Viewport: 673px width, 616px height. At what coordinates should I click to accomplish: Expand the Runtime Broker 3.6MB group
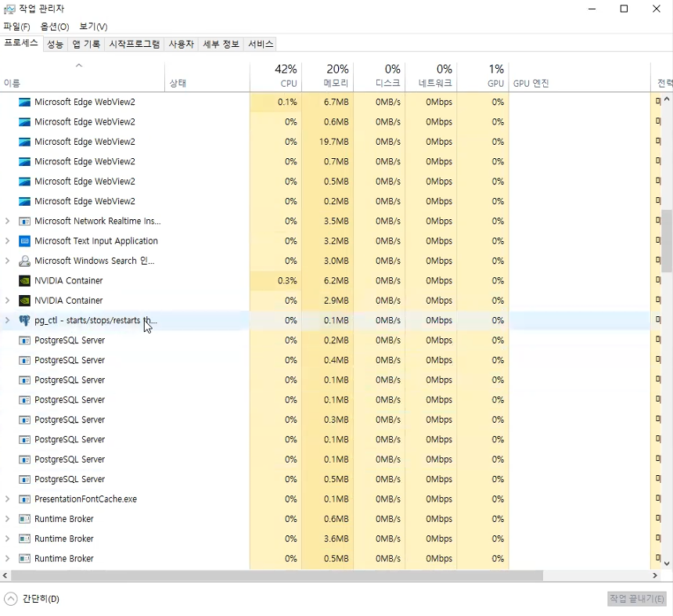[x=7, y=539]
